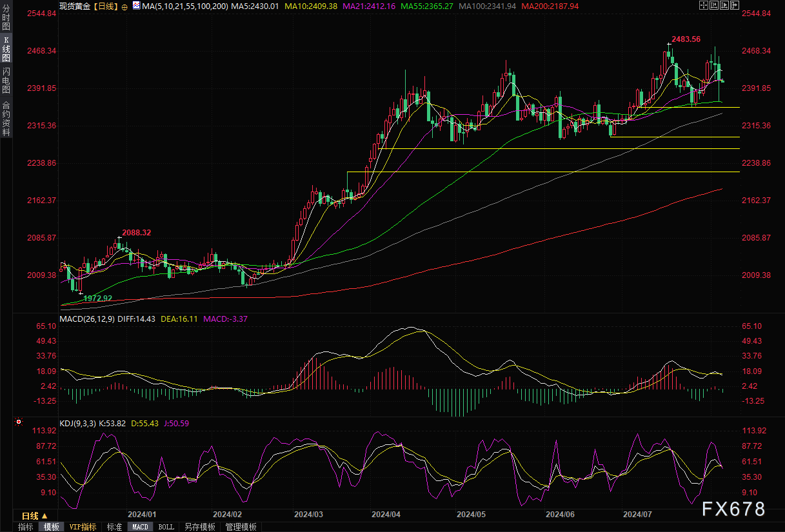The image size is (785, 532).
Task: Click the crosshair cursor icon in top-right toolbar
Action: [x=703, y=5]
